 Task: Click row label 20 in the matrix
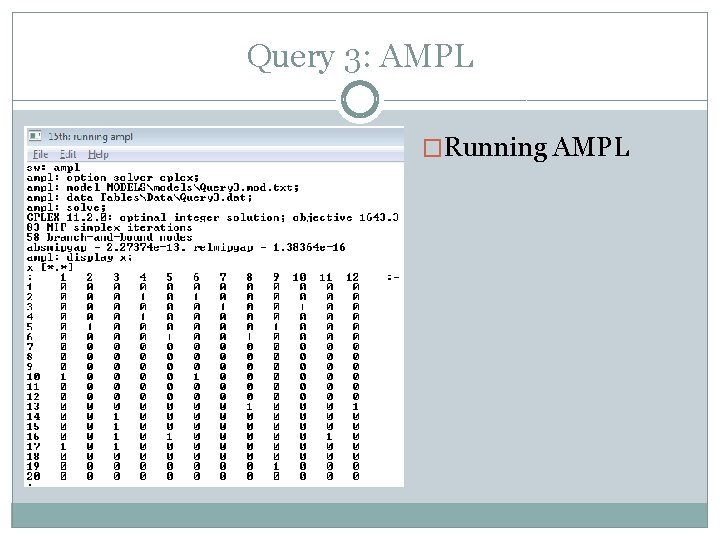pos(33,477)
